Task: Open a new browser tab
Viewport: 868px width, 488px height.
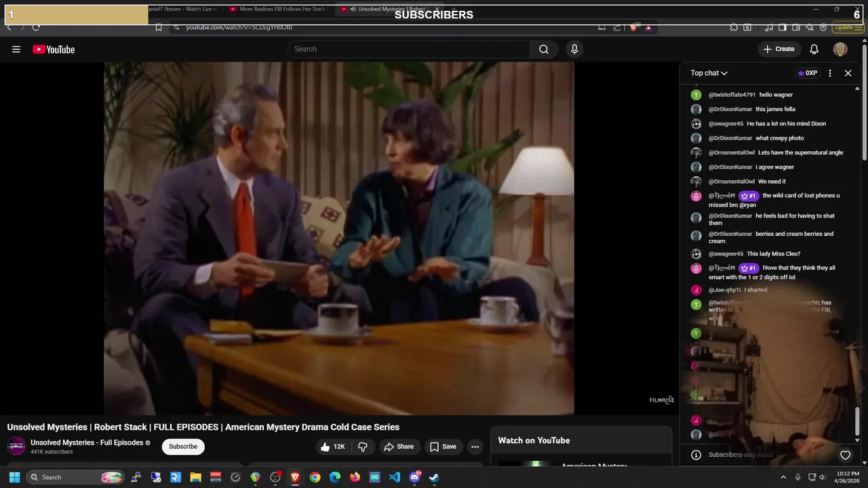Action: (454, 9)
